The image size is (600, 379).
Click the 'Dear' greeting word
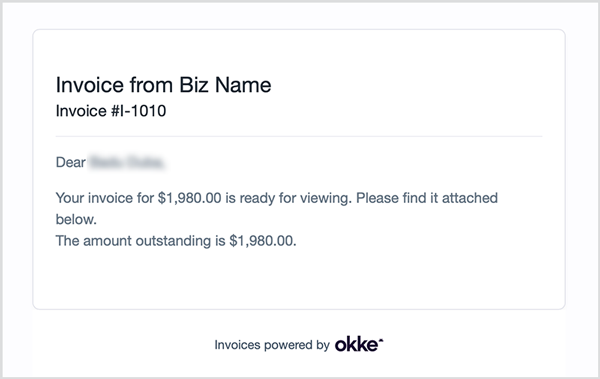[70, 162]
